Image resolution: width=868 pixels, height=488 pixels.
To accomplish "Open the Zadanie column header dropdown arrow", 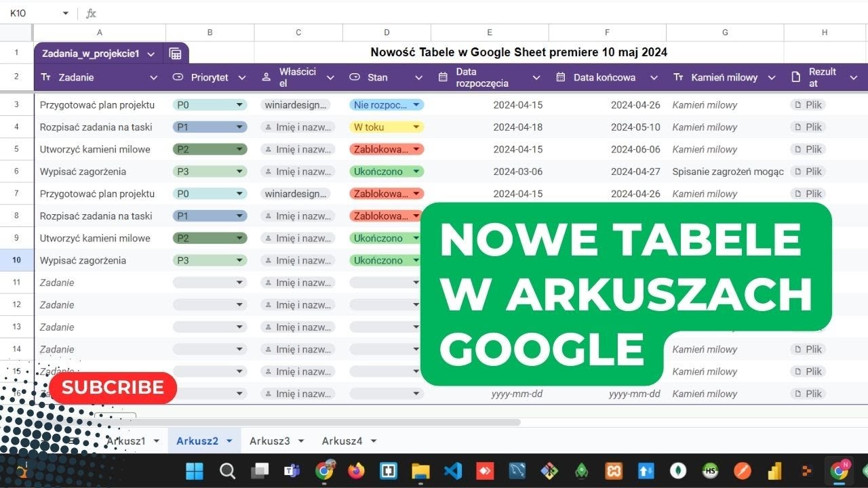I will click(x=153, y=78).
